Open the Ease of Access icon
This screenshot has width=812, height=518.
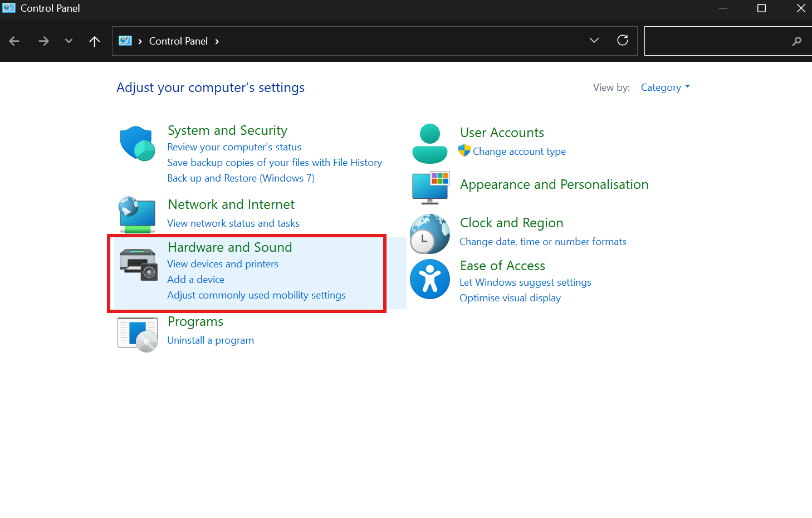point(429,279)
